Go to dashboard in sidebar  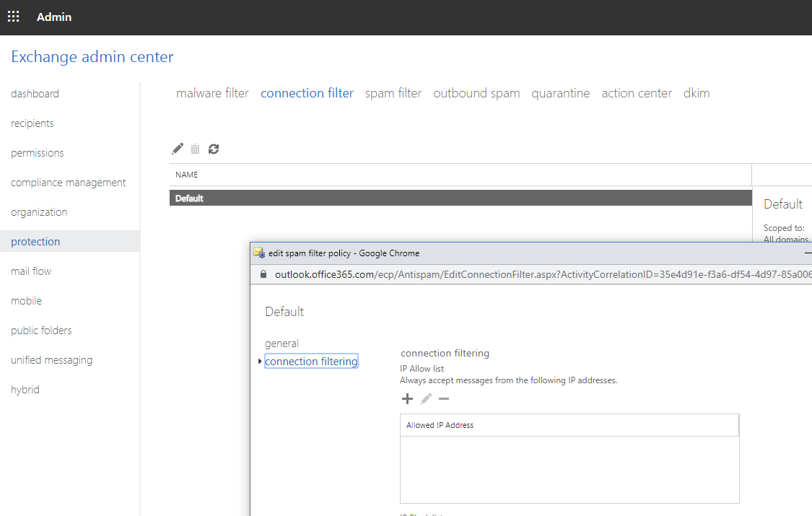[x=35, y=94]
